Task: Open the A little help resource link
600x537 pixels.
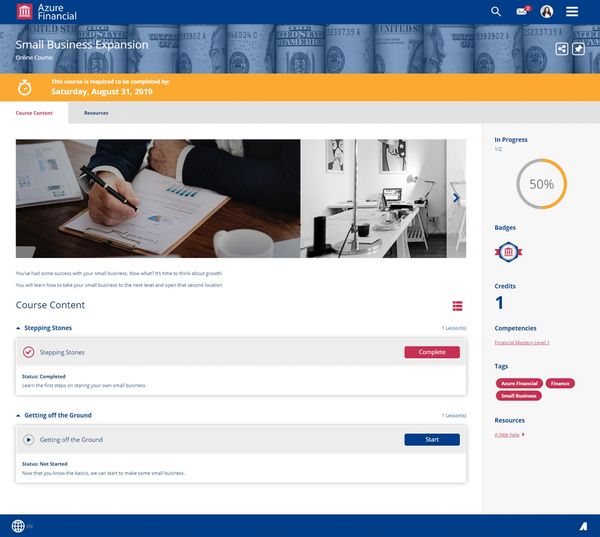Action: pyautogui.click(x=507, y=434)
